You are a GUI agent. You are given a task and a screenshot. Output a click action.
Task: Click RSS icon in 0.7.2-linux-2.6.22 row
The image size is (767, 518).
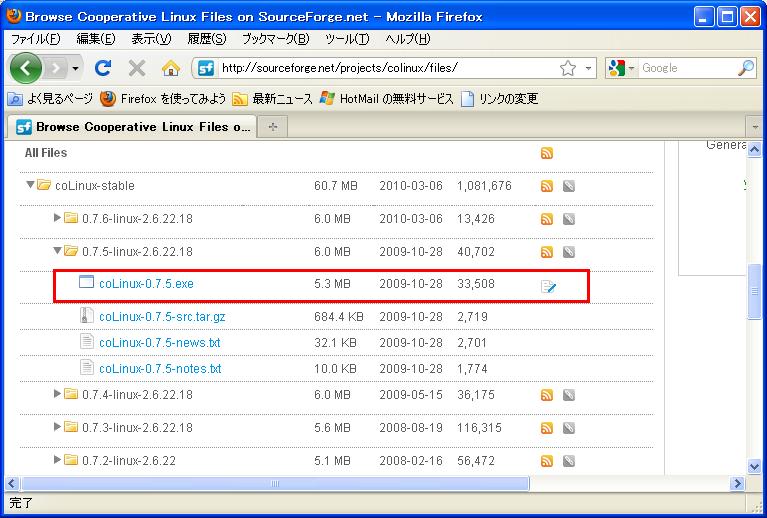547,461
